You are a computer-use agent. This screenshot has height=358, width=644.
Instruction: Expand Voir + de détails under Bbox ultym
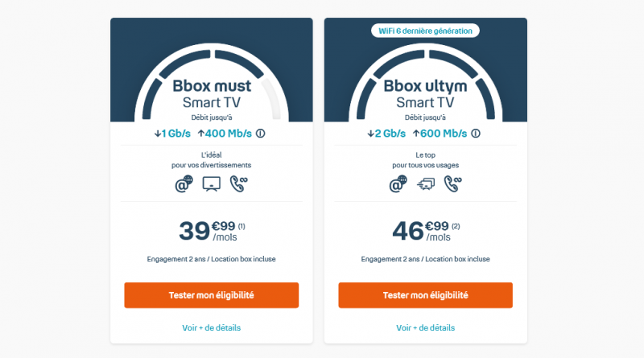425,327
